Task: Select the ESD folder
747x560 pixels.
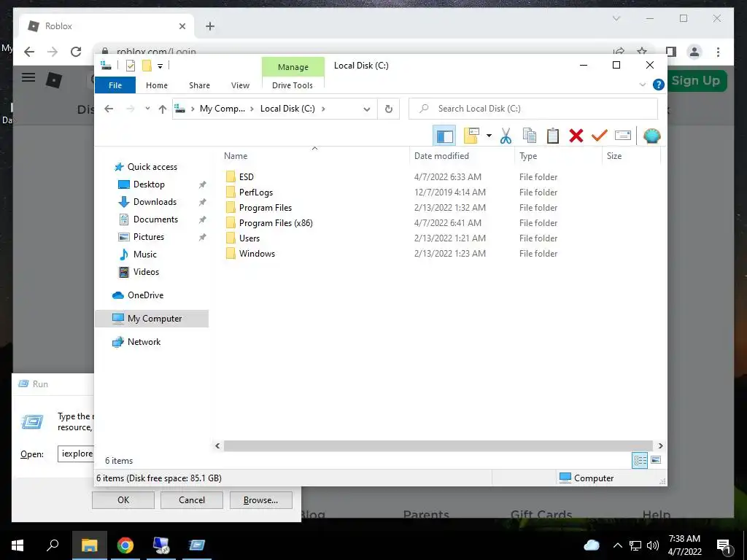Action: click(247, 176)
